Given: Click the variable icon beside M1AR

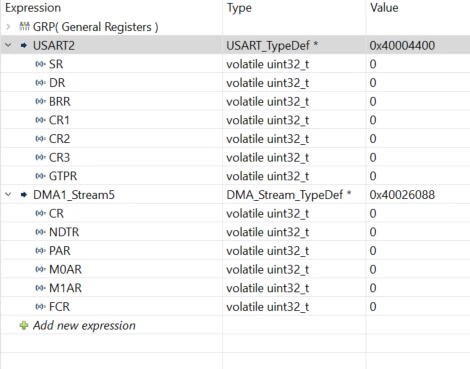Looking at the screenshot, I should [40, 288].
